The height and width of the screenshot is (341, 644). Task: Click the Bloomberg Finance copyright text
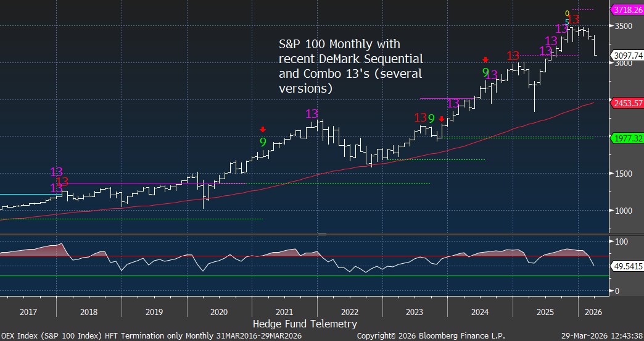pos(431,335)
